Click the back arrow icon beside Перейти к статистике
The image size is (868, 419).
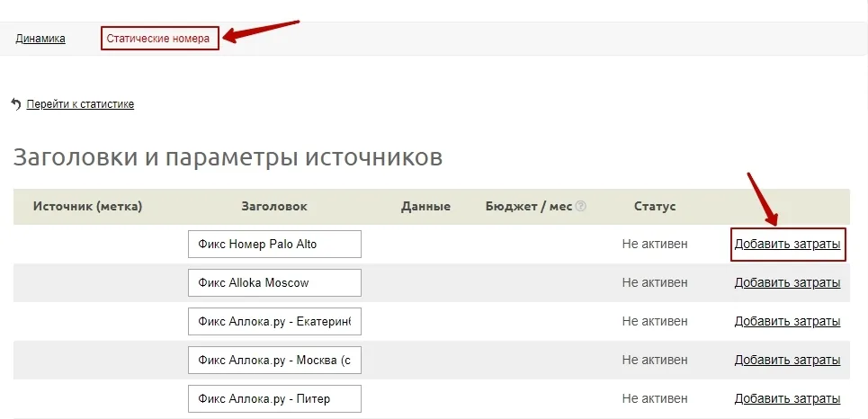[16, 104]
